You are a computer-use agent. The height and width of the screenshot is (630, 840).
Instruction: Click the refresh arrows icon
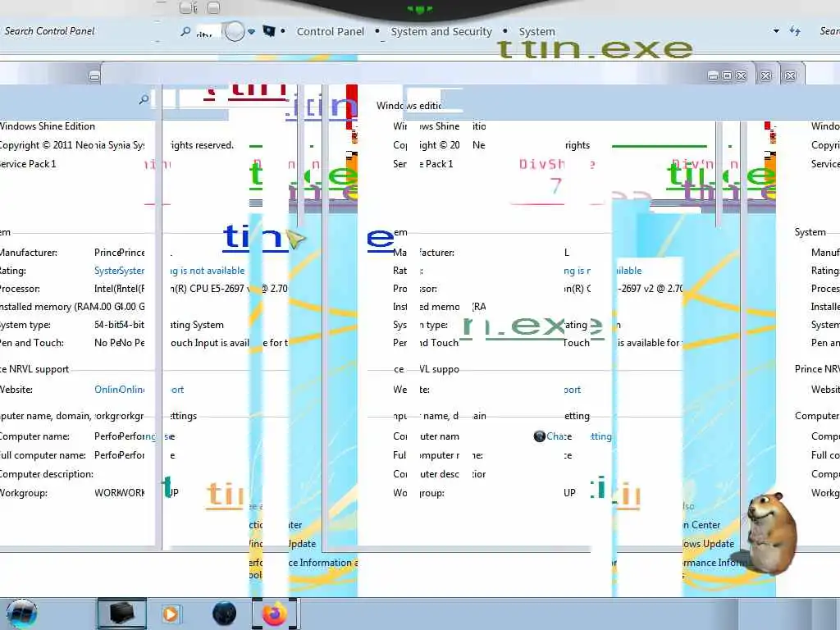[x=795, y=31]
